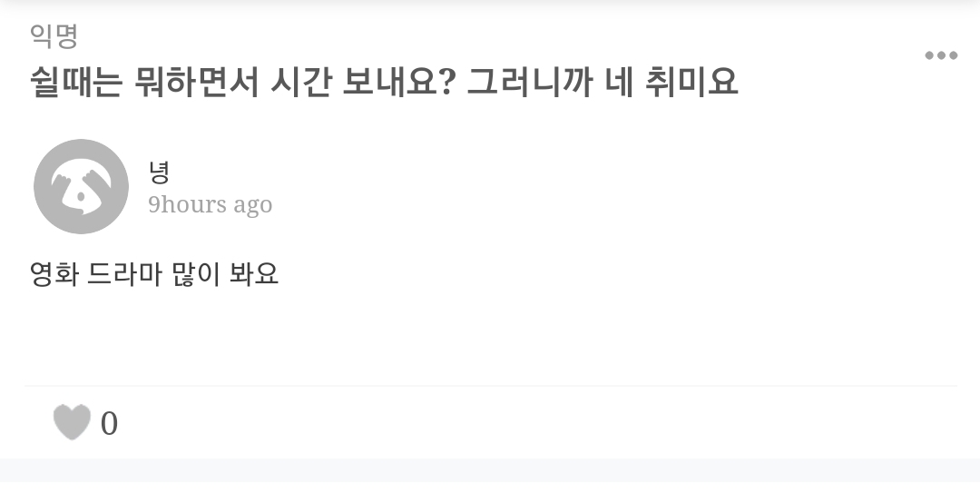980x503 pixels.
Task: Click the word "ago" in the timestamp
Action: [253, 206]
